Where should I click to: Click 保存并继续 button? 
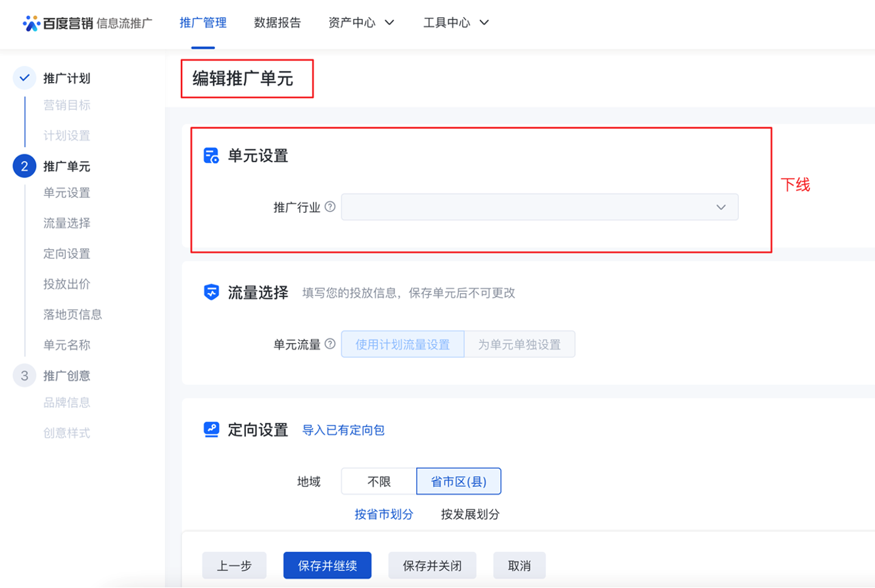327,566
